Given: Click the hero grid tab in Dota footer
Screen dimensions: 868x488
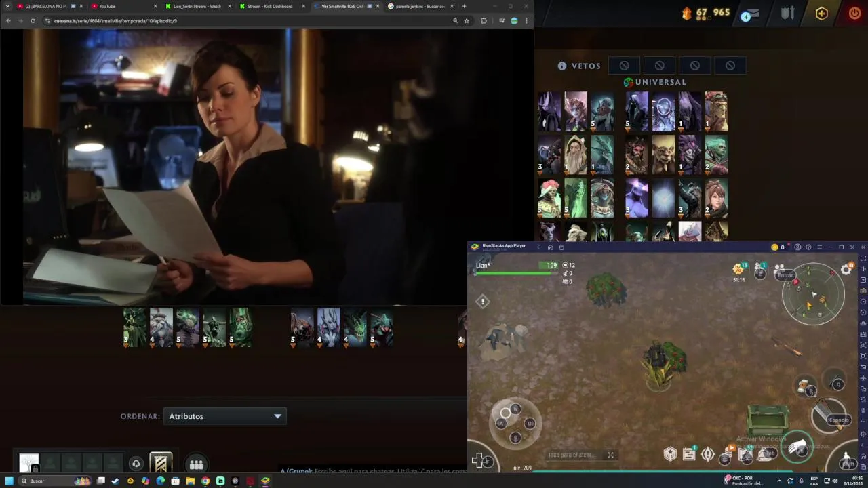Looking at the screenshot, I should pyautogui.click(x=161, y=464).
